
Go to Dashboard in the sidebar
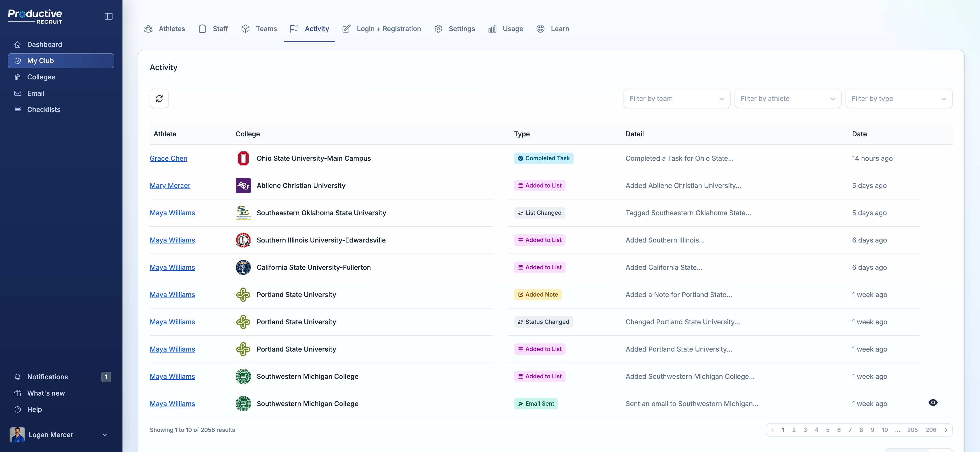pyautogui.click(x=61, y=44)
